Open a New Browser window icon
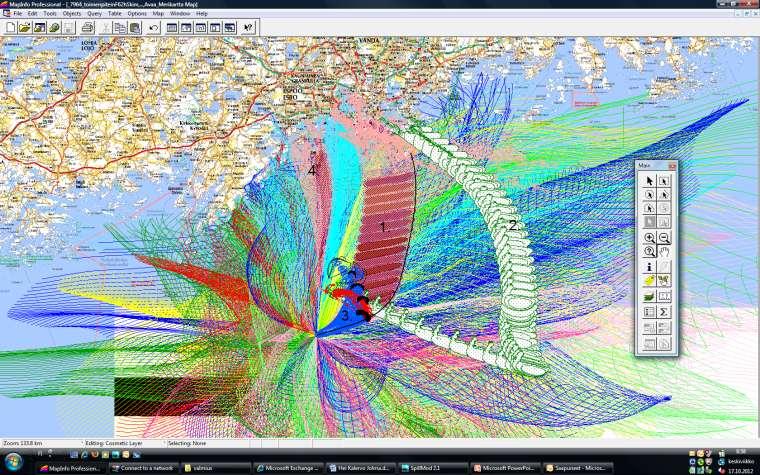Viewport: 760px width, 475px height. (x=172, y=27)
